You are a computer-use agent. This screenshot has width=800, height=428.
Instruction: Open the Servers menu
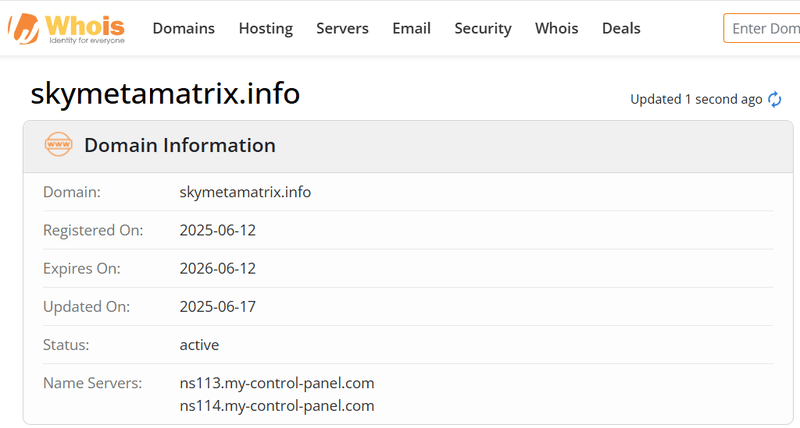(342, 28)
